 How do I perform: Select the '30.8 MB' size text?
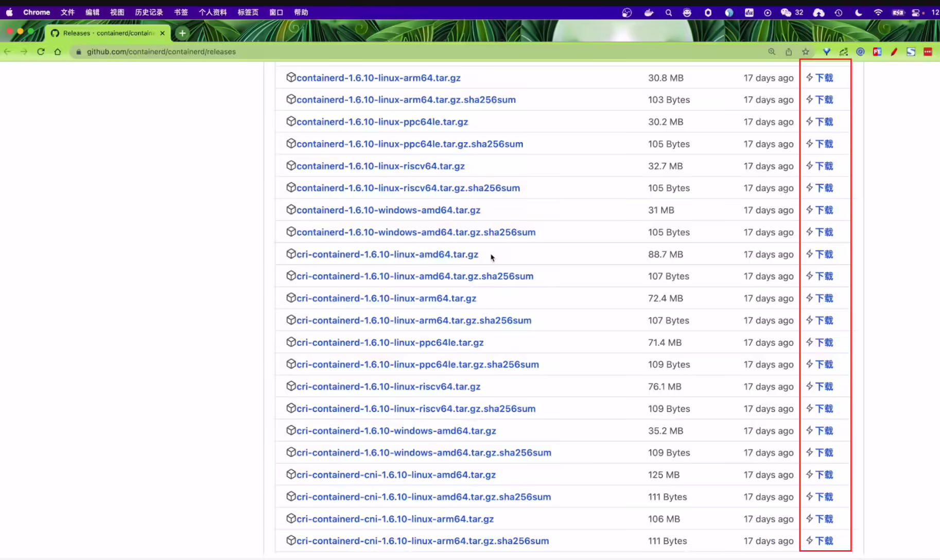tap(666, 78)
